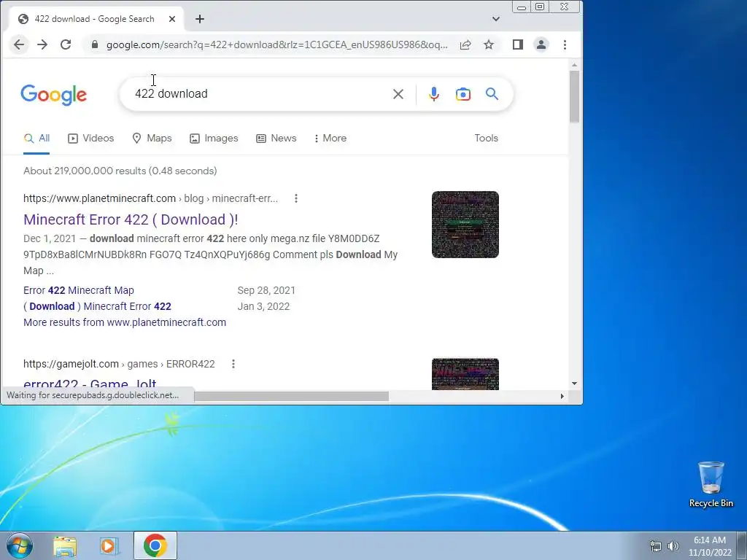This screenshot has width=747, height=560.
Task: Launch Windows Media Player from taskbar
Action: [109, 545]
